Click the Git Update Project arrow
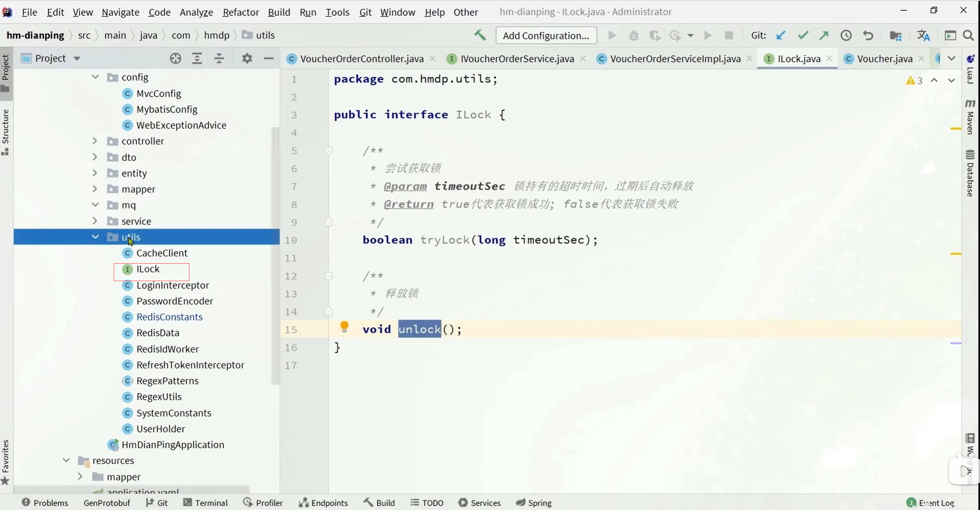980x510 pixels. [x=781, y=36]
